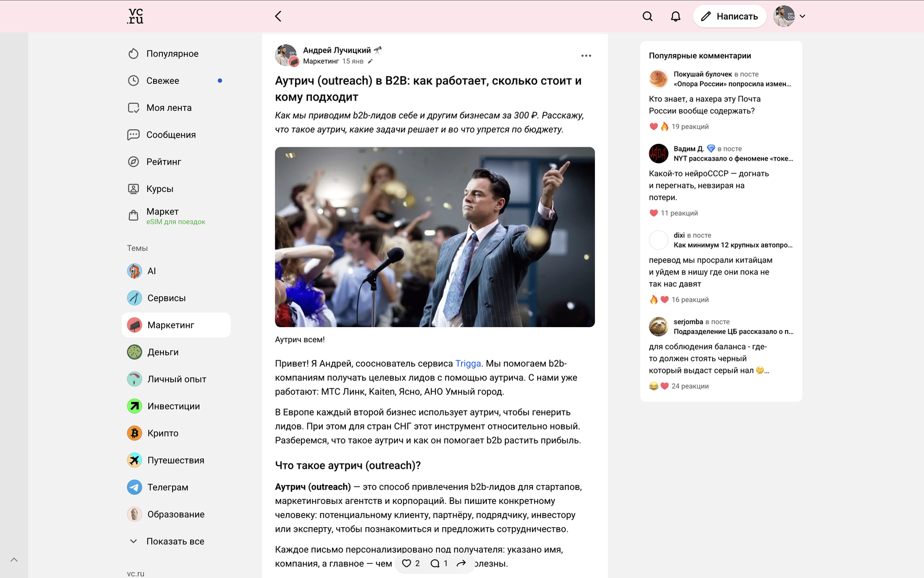The width and height of the screenshot is (924, 578).
Task: Select the Путешествия airplane icon
Action: 135,460
